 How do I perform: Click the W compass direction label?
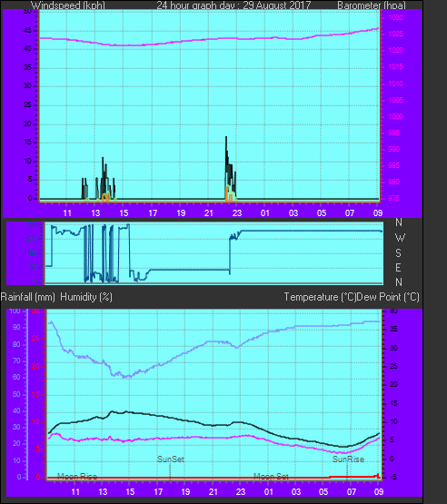[x=400, y=238]
